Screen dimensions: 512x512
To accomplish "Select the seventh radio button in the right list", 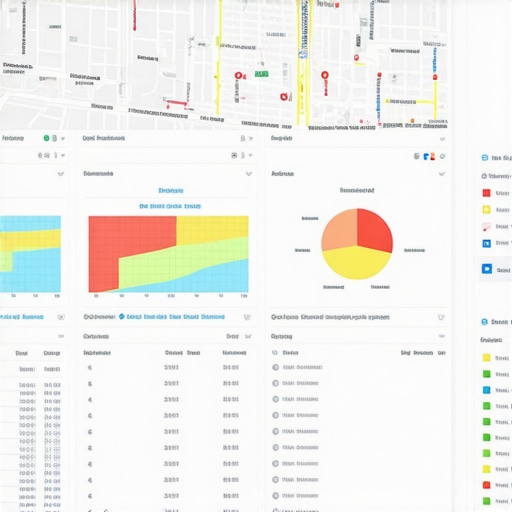I will point(275,464).
